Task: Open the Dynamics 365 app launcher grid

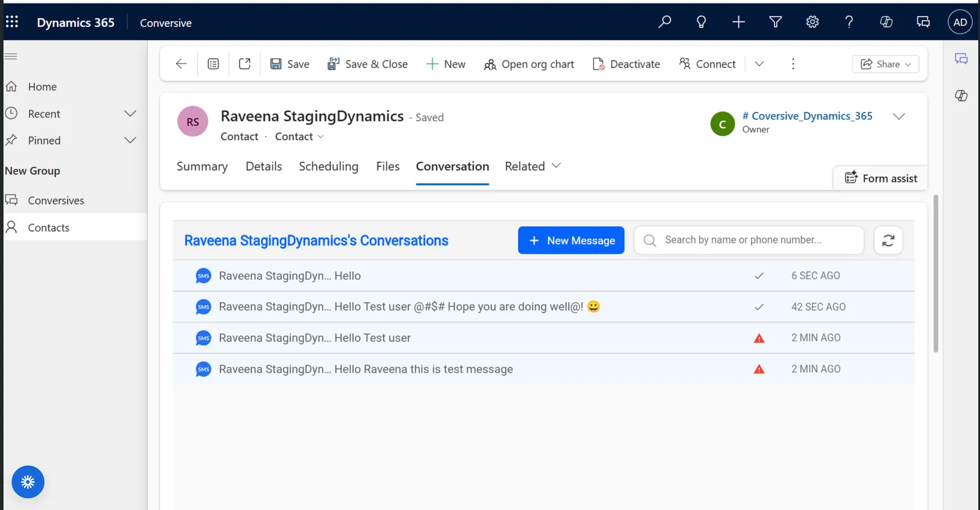Action: pos(12,22)
